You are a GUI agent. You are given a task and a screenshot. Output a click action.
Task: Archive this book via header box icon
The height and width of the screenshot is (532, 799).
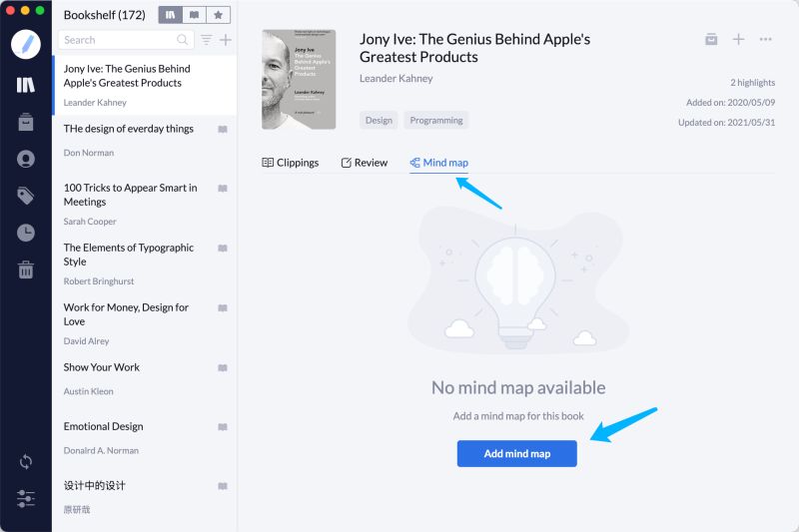click(x=711, y=39)
